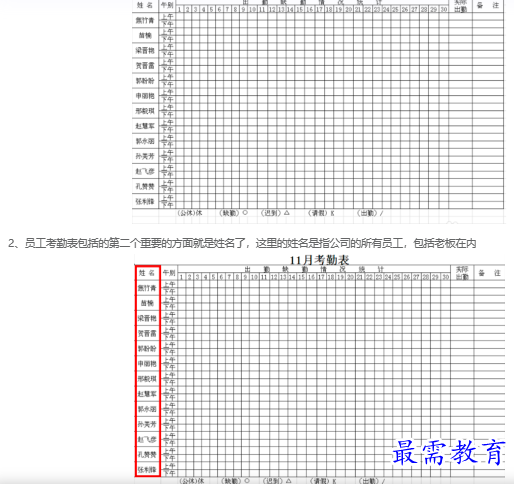The height and width of the screenshot is (484, 514).
Task: Click the 11月考勤表 title text
Action: 319,260
